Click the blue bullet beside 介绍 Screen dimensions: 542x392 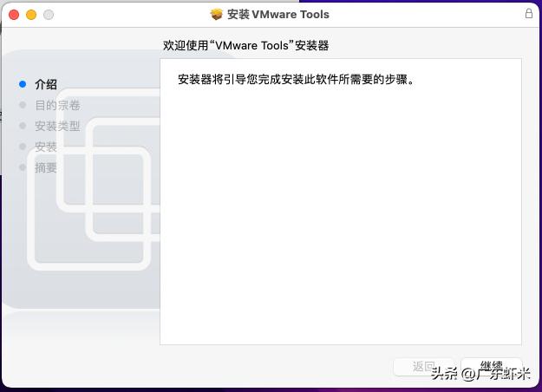click(23, 84)
